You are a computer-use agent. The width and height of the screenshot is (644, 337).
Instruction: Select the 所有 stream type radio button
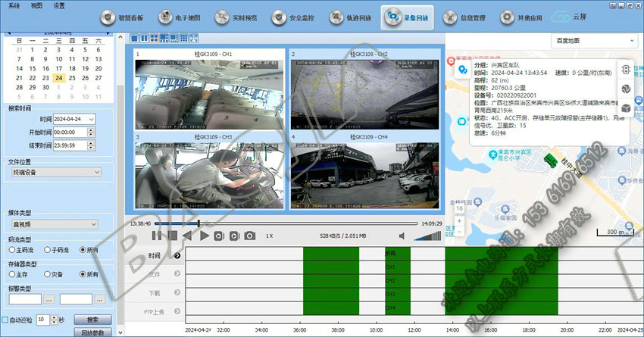click(x=84, y=250)
